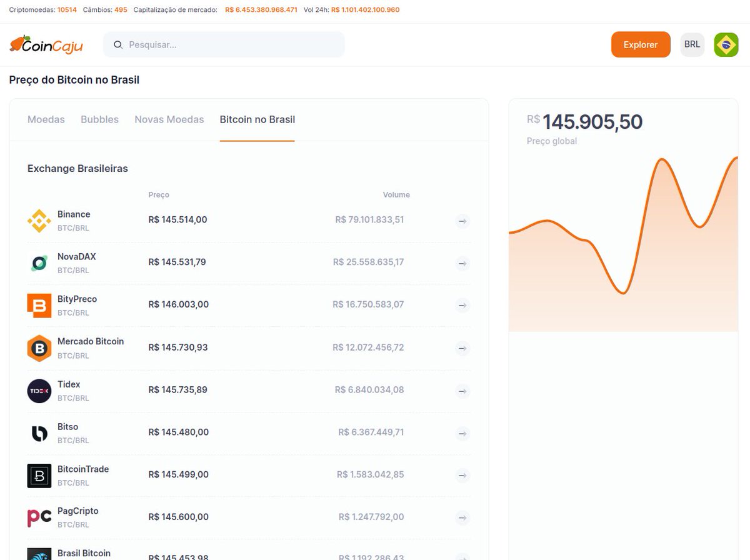Click 24h volume value R$ 1.101.402.100.960
This screenshot has height=560, width=750.
click(x=365, y=10)
